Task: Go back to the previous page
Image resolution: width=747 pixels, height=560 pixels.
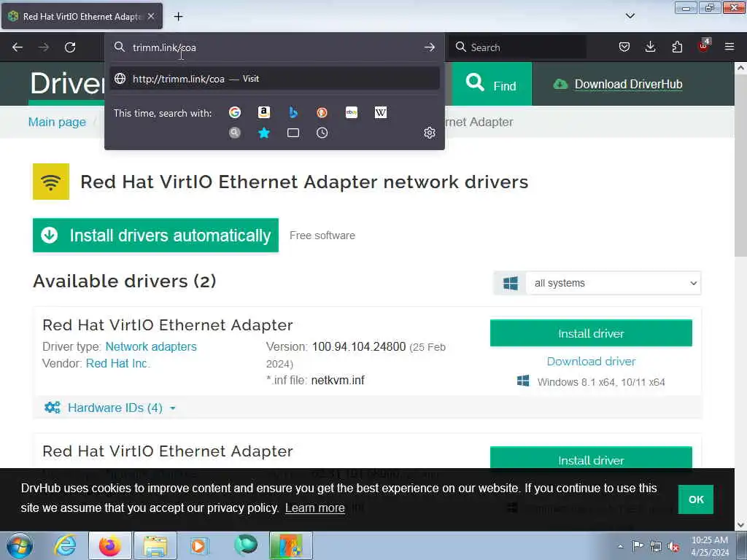Action: 18,47
